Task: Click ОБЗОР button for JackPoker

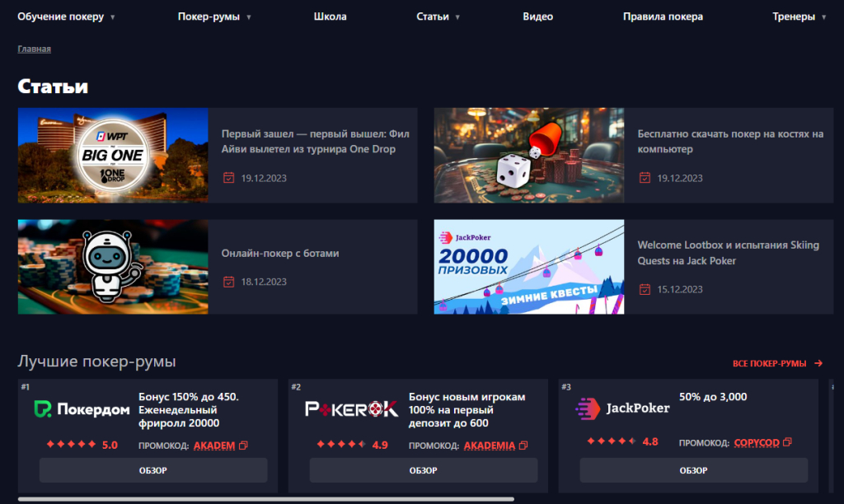Action: click(x=694, y=470)
